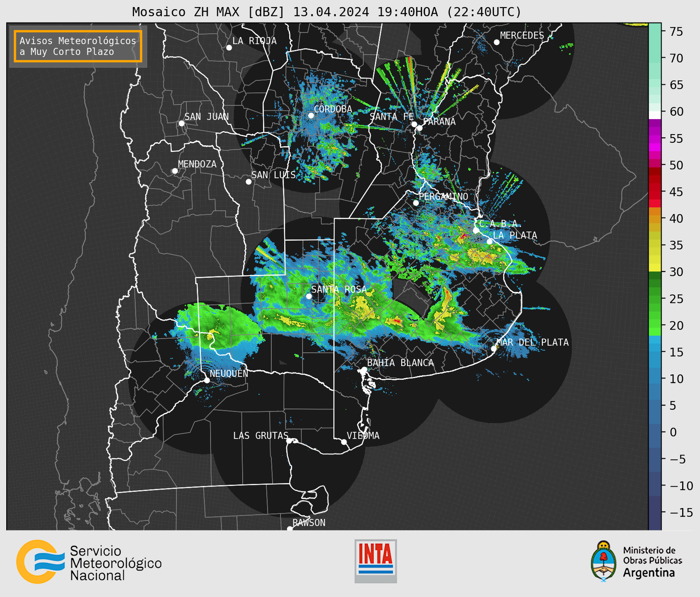The width and height of the screenshot is (700, 597).
Task: Click the C.A.B.A. city marker dot
Action: click(x=476, y=230)
